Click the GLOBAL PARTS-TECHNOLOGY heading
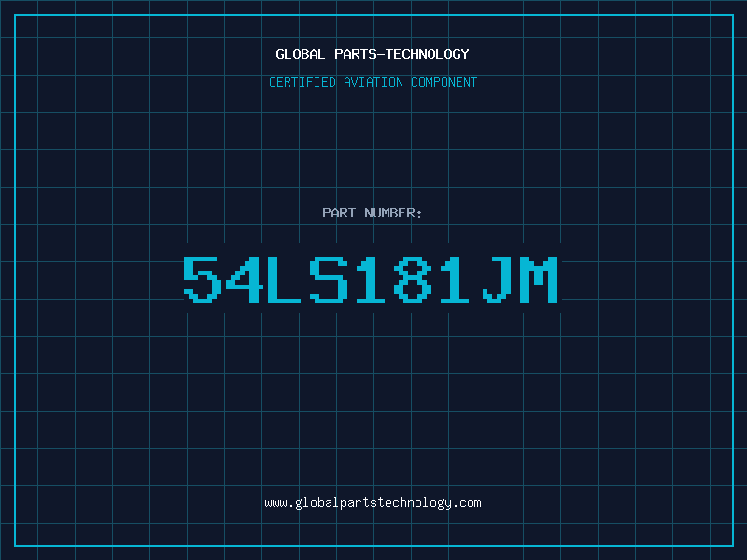The height and width of the screenshot is (560, 747). [x=373, y=54]
